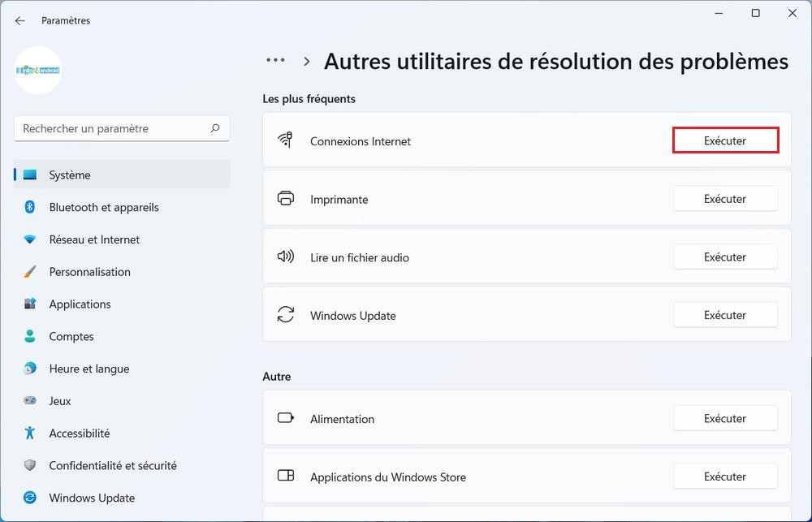Click the Confidentialité shield icon
The width and height of the screenshot is (812, 522).
point(30,465)
